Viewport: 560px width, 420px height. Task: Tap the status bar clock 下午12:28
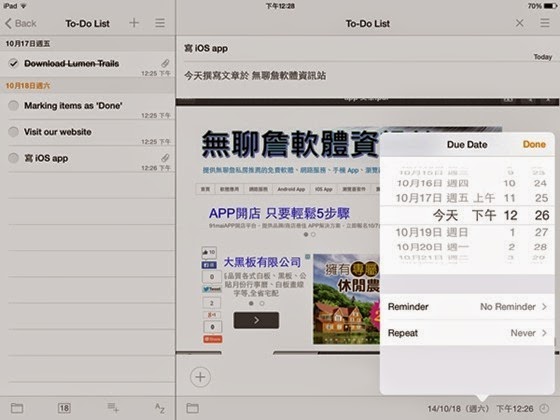tap(280, 6)
